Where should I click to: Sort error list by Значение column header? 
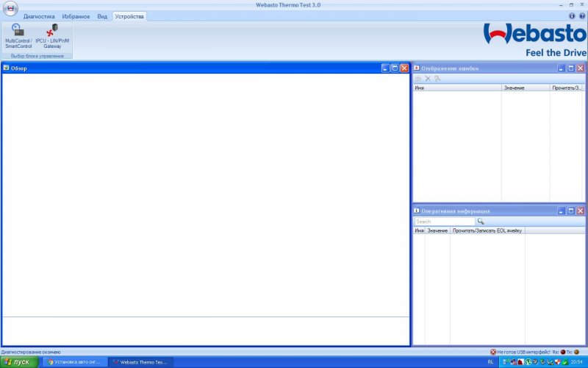(x=526, y=88)
